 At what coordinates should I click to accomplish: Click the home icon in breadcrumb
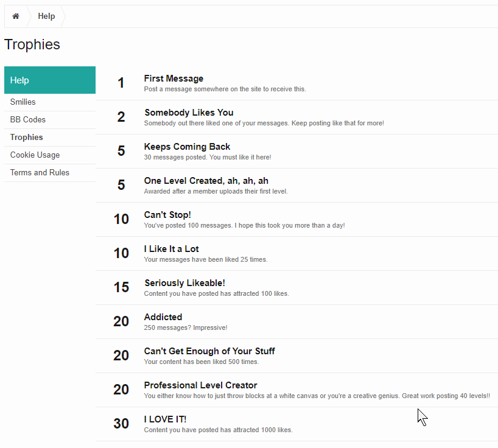coord(16,16)
